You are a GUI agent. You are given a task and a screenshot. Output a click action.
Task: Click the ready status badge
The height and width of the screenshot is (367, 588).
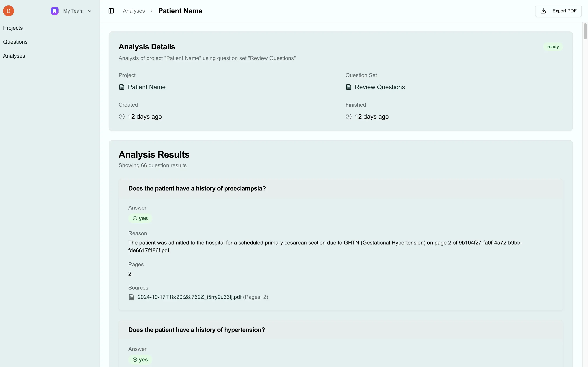(x=553, y=47)
